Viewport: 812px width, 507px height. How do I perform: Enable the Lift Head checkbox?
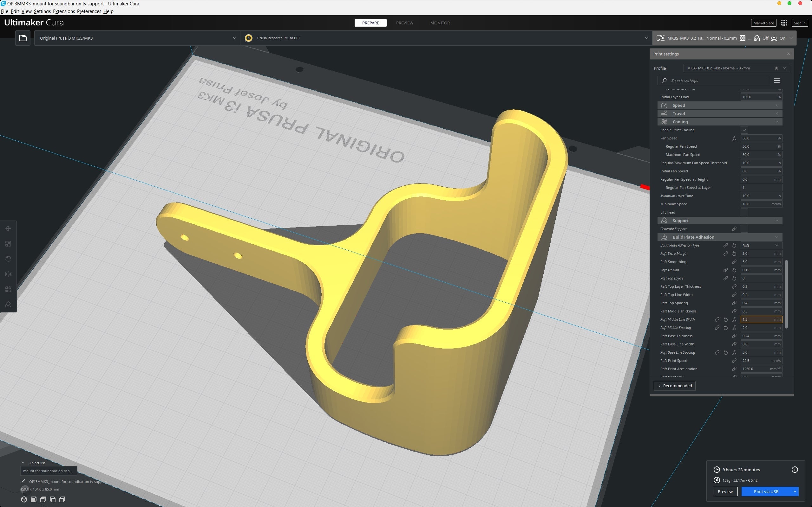tap(744, 212)
